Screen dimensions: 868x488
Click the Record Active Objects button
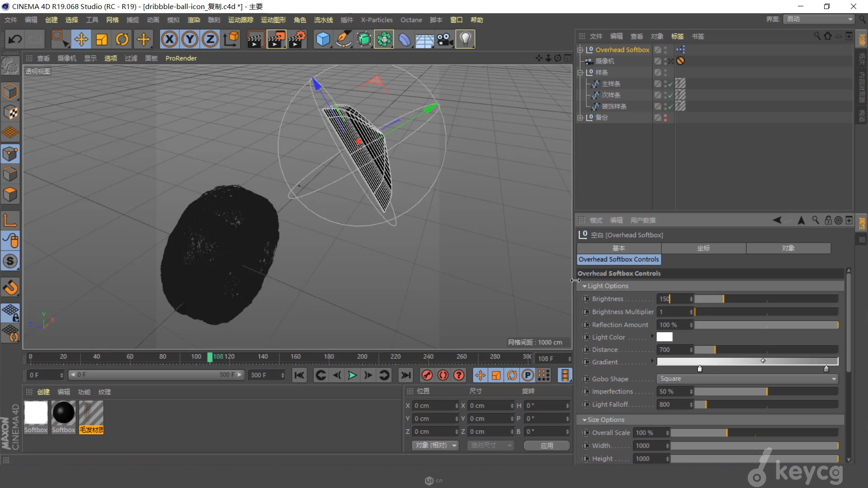tap(427, 375)
